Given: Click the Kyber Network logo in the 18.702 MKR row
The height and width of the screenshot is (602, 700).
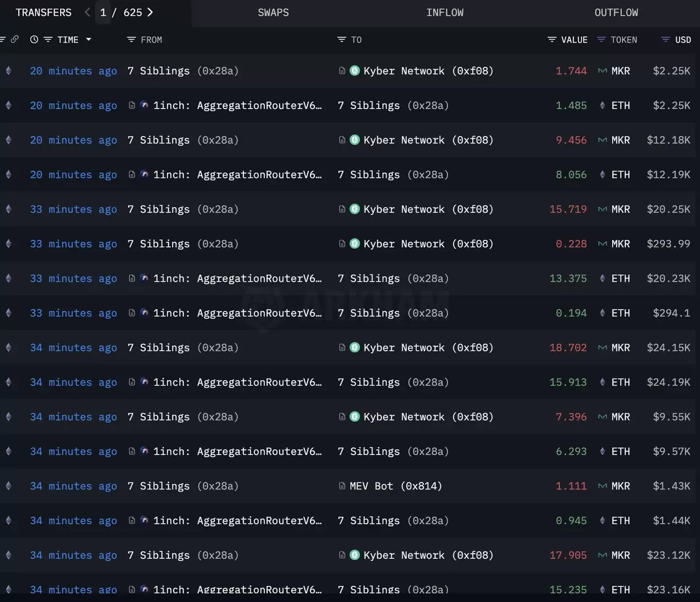Looking at the screenshot, I should coord(355,348).
